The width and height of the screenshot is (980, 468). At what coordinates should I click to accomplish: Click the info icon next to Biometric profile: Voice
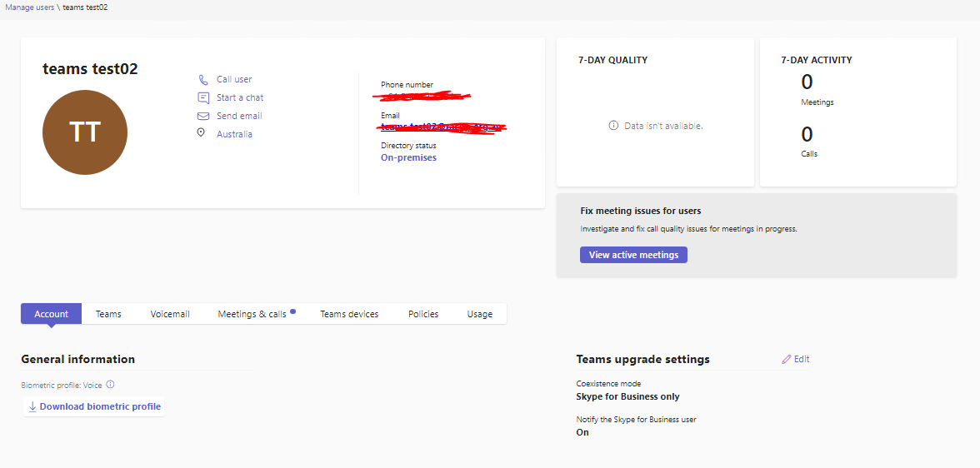[111, 385]
